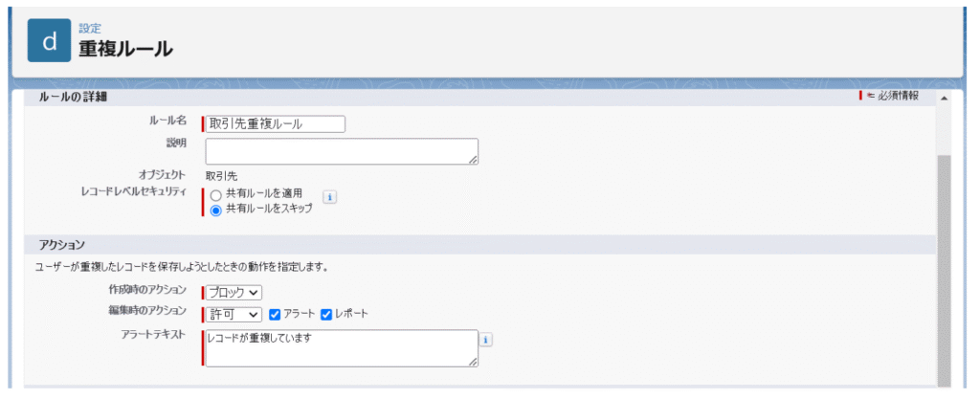Expand the 編集時のアクション dropdown
Viewport: 980px width, 399px height.
(234, 314)
